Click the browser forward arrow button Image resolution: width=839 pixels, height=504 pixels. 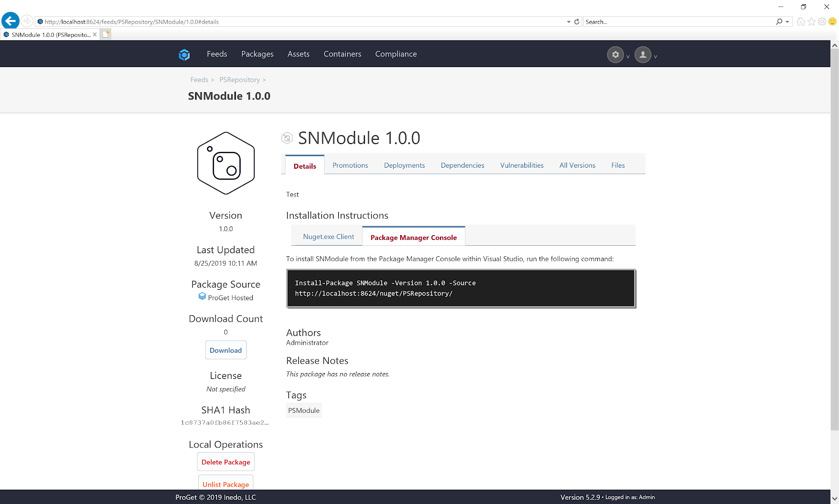click(27, 21)
